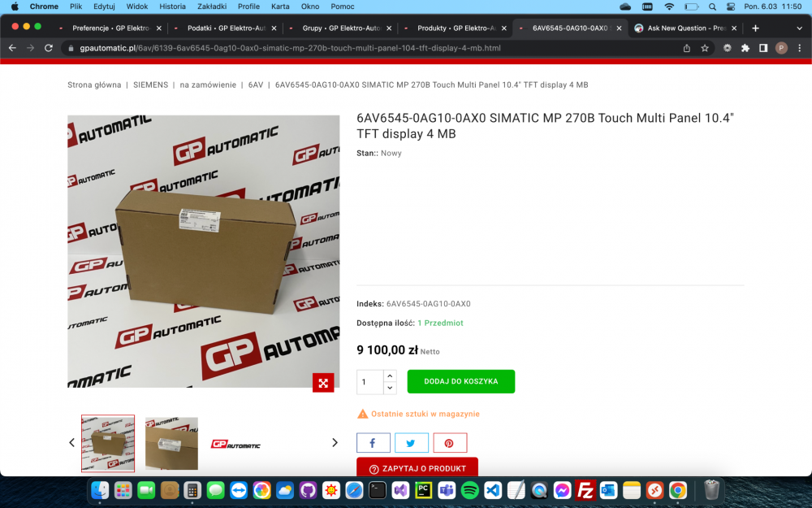Click the quantity input field
This screenshot has height=508, width=812.
[x=369, y=382]
